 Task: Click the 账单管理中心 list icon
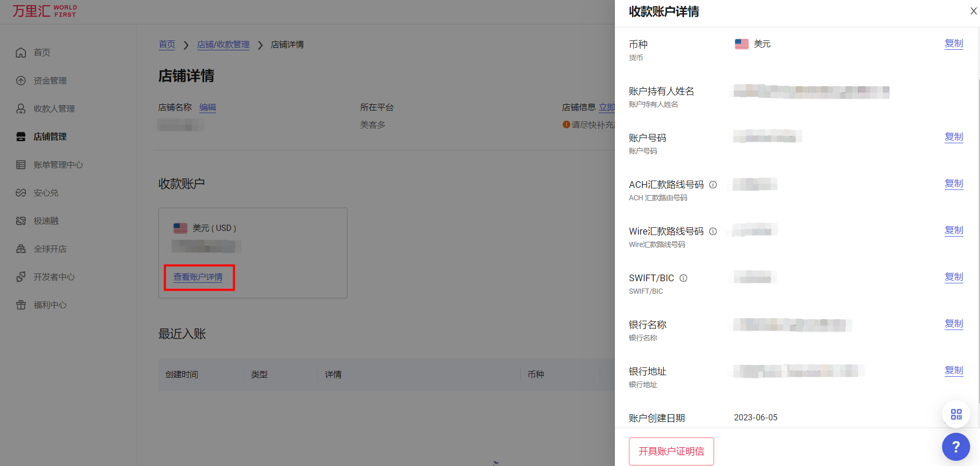pyautogui.click(x=21, y=165)
